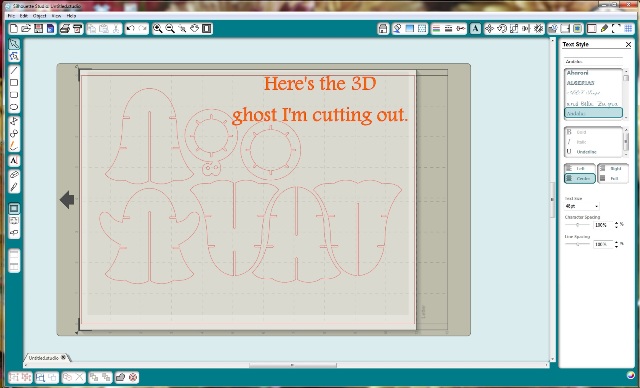Open the Text Style panel icon
This screenshot has width=640, height=388.
coord(475,29)
